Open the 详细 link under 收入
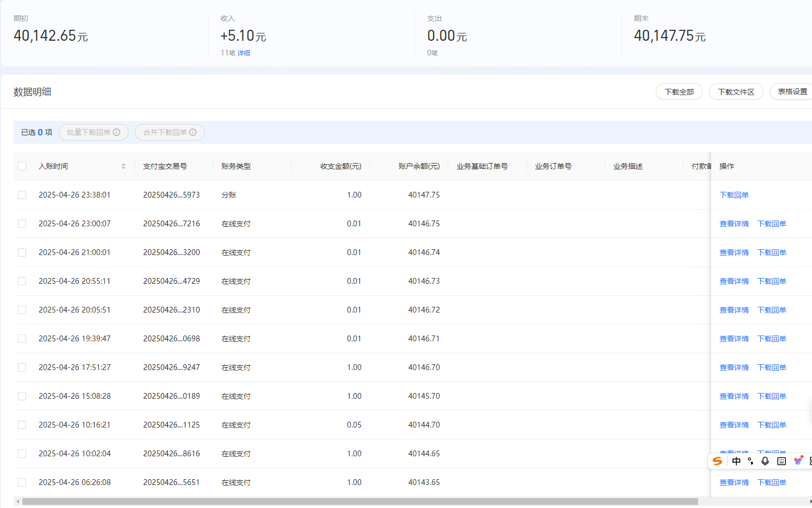 [x=243, y=53]
